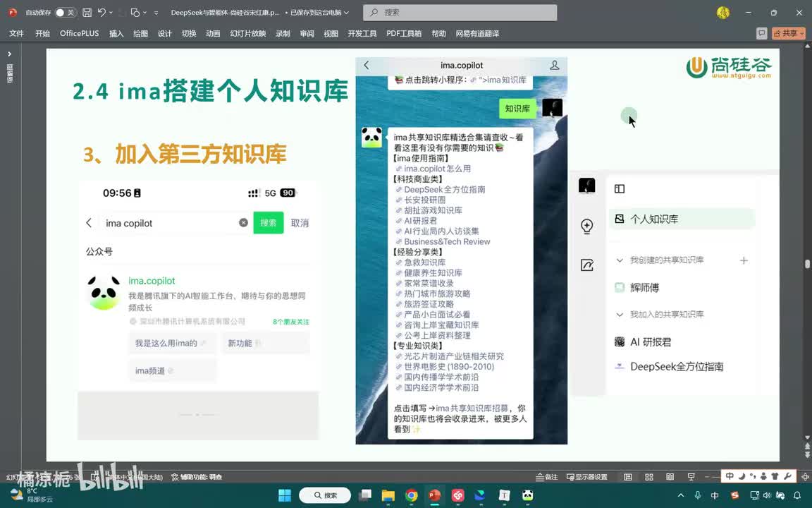Switch to the 开始 ribbon tab
812x508 pixels.
tap(42, 33)
